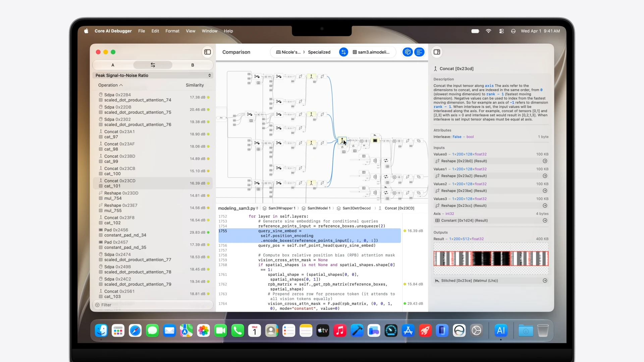Go to Stitched [0x23ce] output consumer
The width and height of the screenshot is (644, 362).
[x=545, y=281]
